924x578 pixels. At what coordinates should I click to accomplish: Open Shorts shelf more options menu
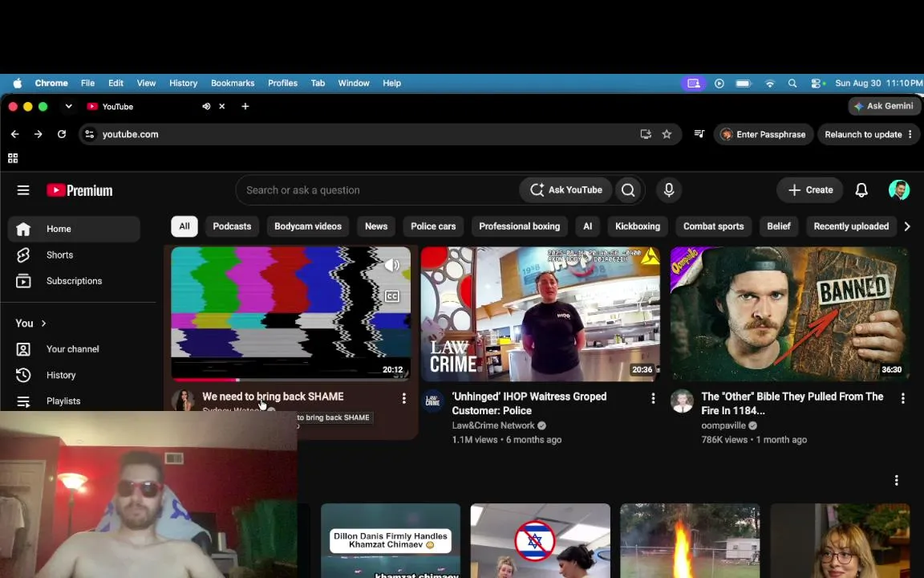tap(896, 480)
